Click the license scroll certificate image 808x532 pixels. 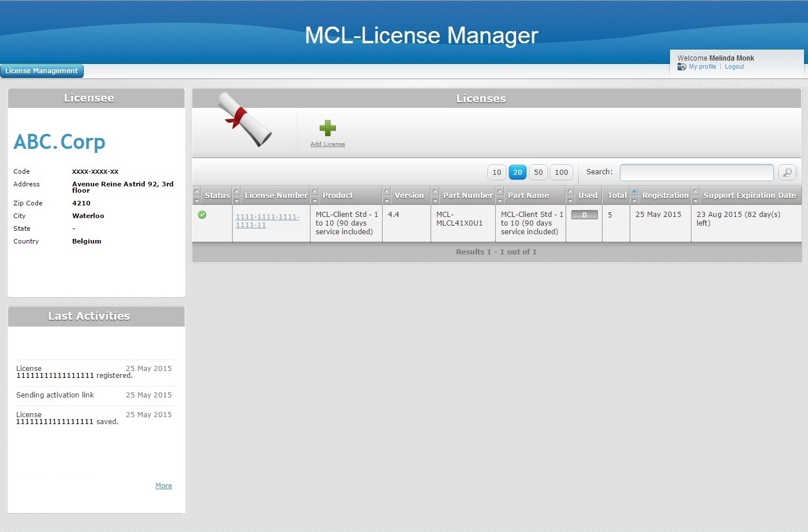tap(244, 119)
